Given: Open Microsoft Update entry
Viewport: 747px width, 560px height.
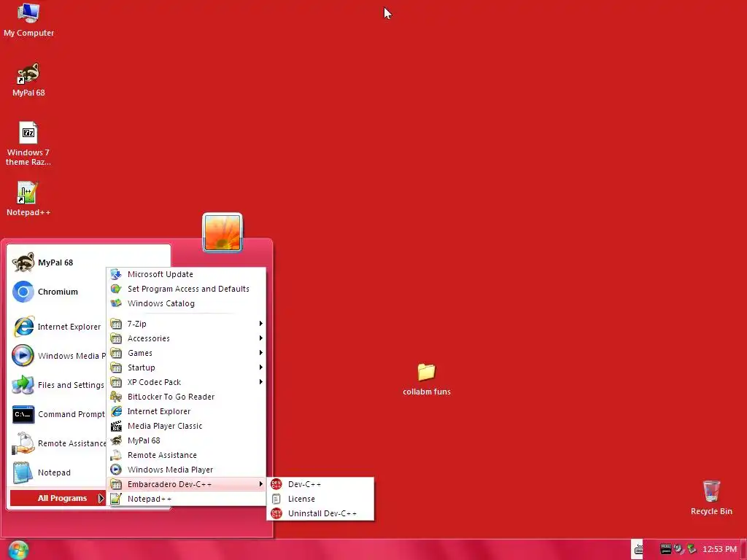Looking at the screenshot, I should [186, 274].
